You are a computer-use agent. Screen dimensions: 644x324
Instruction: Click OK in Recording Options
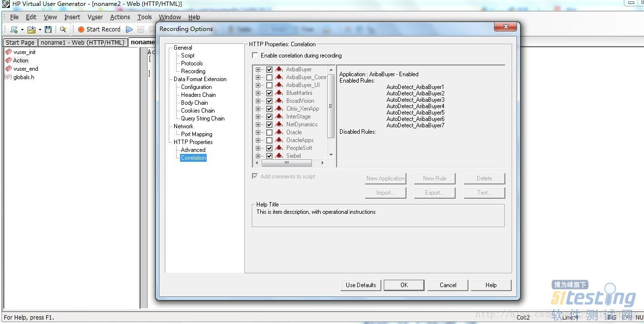(404, 285)
